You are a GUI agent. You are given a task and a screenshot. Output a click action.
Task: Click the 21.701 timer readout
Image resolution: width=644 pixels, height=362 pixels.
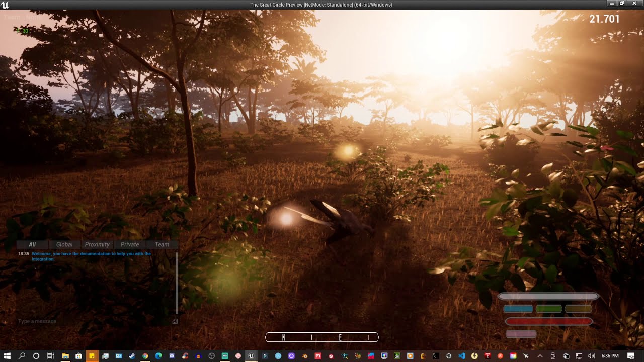pos(604,19)
